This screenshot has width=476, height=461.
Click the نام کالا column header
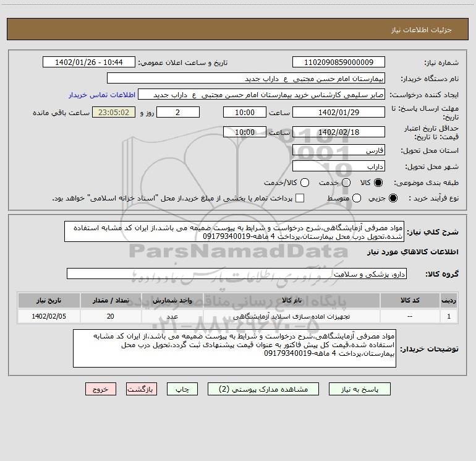[x=291, y=300]
